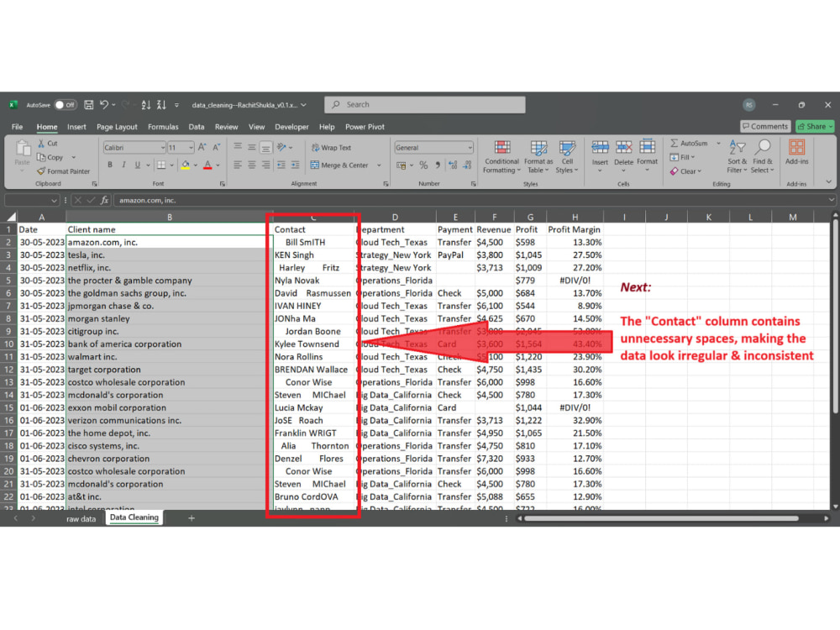Select the Format Painter tool

(x=63, y=171)
